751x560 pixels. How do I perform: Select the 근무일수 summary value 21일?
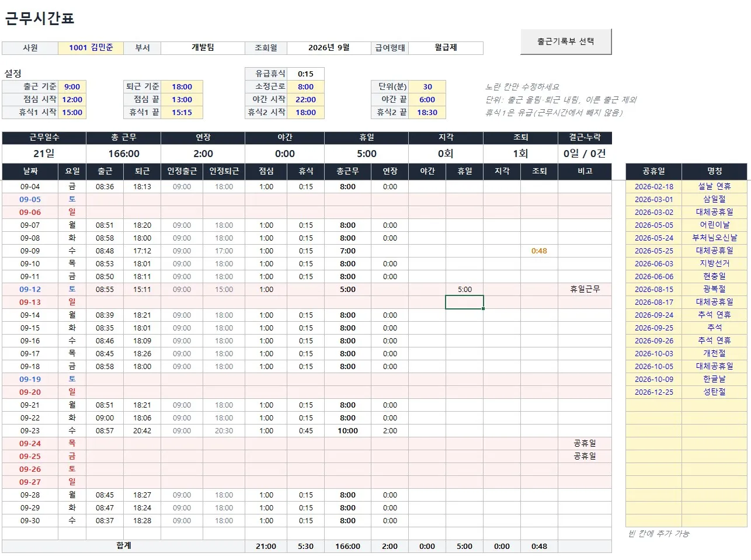44,154
